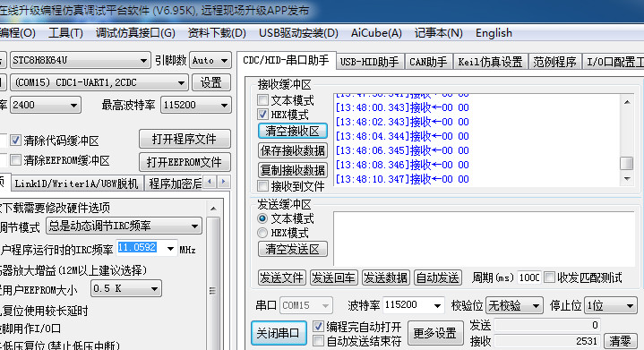Expand the 校验位 无校验 dropdown
Image resolution: width=644 pixels, height=350 pixels.
536,305
